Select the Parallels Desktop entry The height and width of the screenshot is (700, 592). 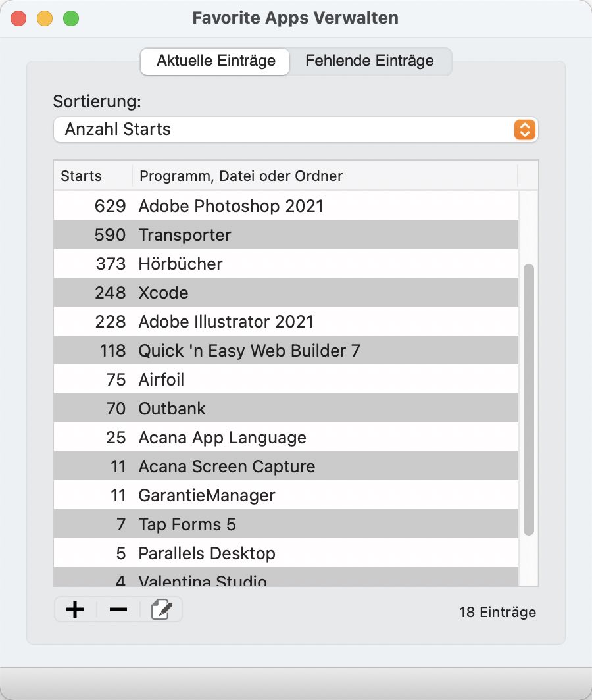click(285, 553)
